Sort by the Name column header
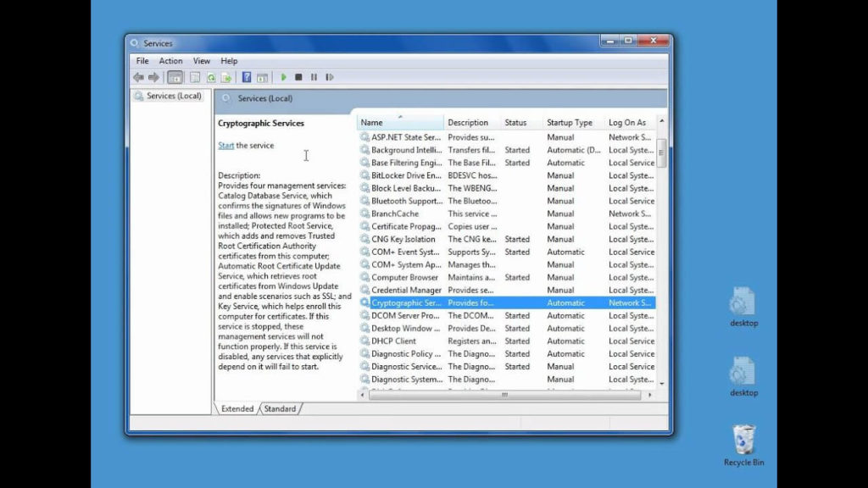The width and height of the screenshot is (868, 488). pyautogui.click(x=400, y=122)
